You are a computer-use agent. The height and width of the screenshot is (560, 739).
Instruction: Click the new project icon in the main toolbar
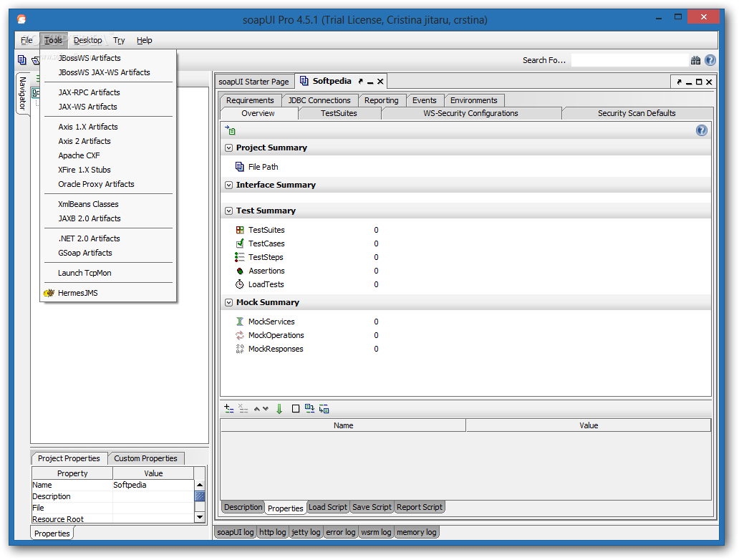[x=21, y=60]
